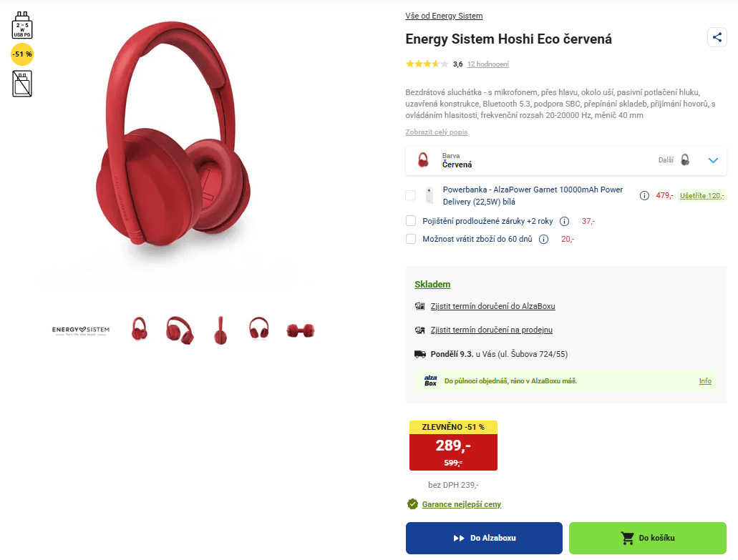This screenshot has height=560, width=738.
Task: Click the -51% discount badge
Action: (21, 54)
